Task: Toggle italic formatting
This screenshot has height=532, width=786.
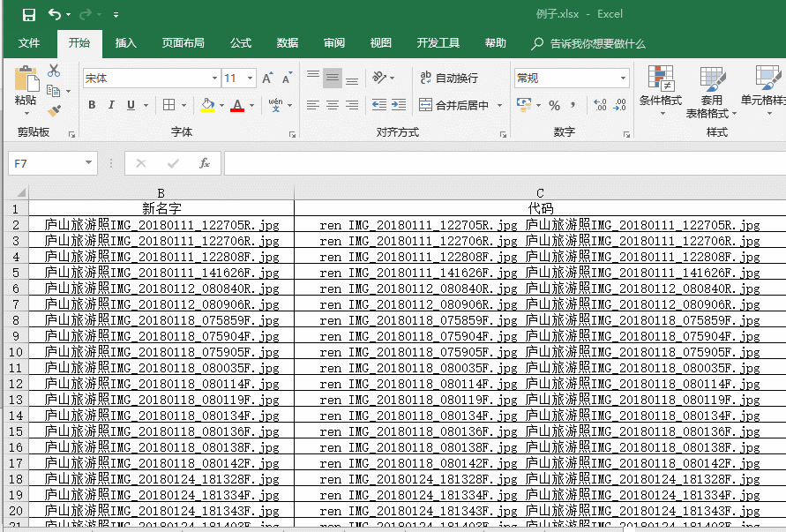Action: [x=111, y=105]
